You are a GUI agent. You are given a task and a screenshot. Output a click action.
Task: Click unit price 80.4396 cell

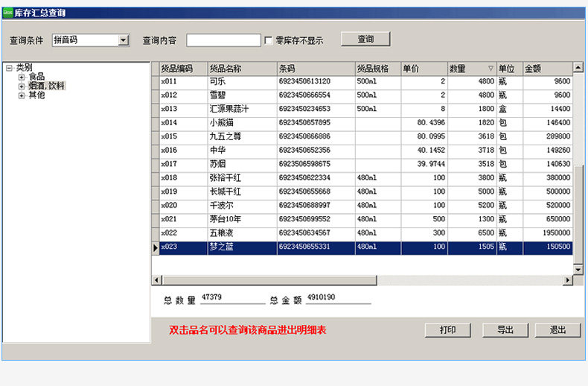pos(424,123)
